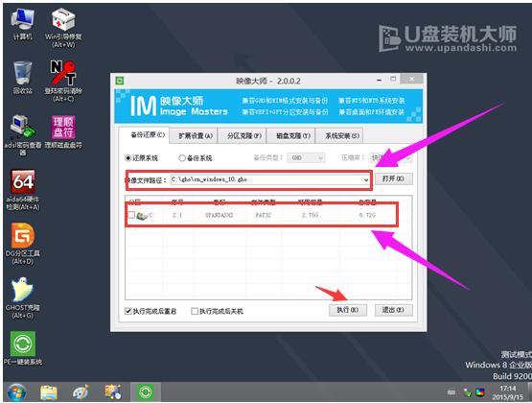Select the 还原系统 radio button

coord(127,158)
